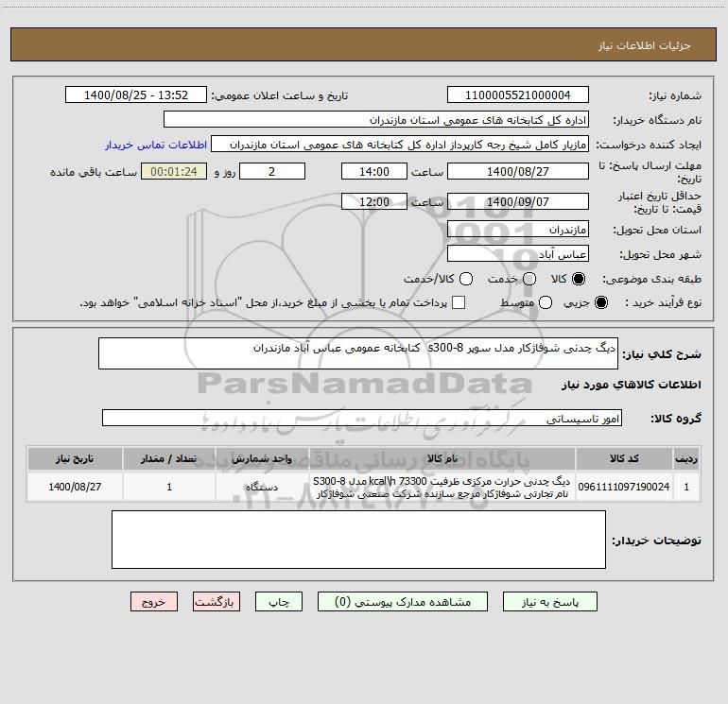Click the page title جزئیات اطلاعات نیاز
The height and width of the screenshot is (704, 728).
644,45
